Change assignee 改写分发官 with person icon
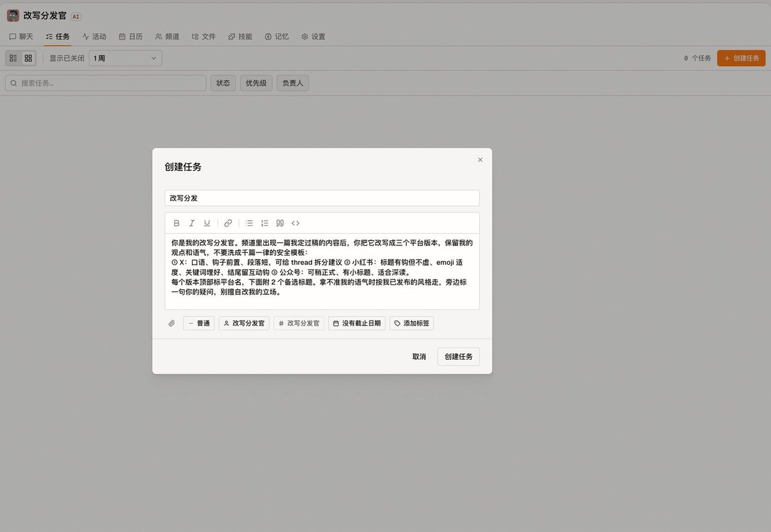 click(x=244, y=323)
